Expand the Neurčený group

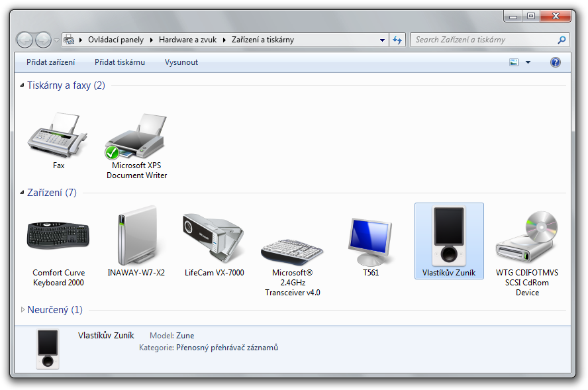(x=23, y=310)
